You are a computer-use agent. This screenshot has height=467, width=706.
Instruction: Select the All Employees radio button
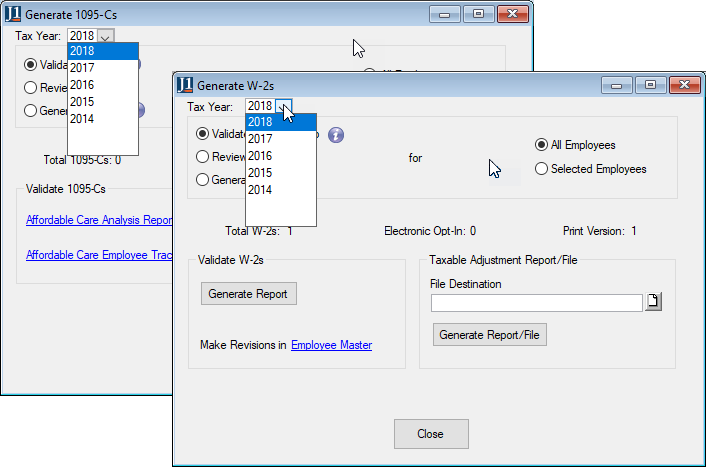pyautogui.click(x=542, y=145)
